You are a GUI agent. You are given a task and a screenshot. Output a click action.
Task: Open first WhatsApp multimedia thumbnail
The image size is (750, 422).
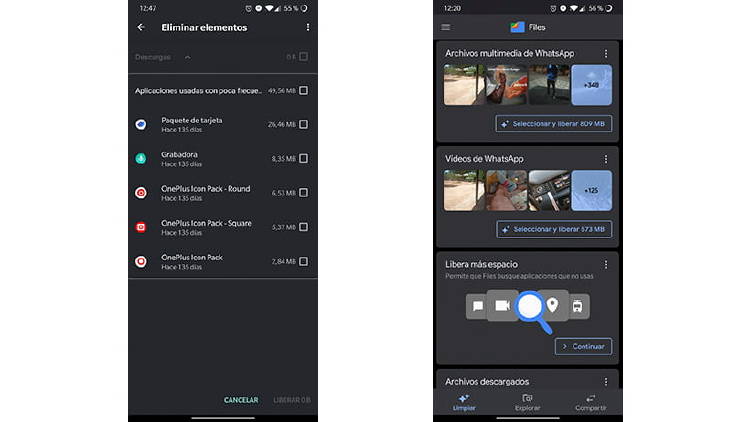[464, 85]
